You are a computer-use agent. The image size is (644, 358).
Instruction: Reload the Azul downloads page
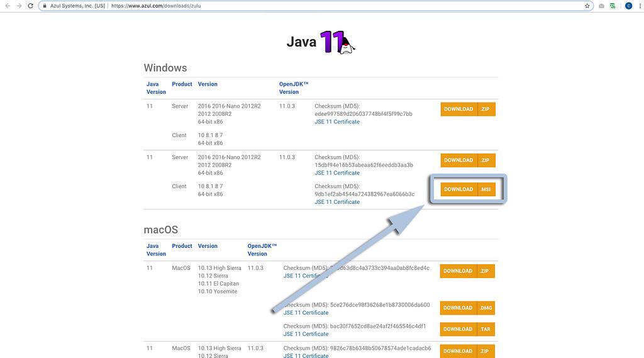(30, 6)
